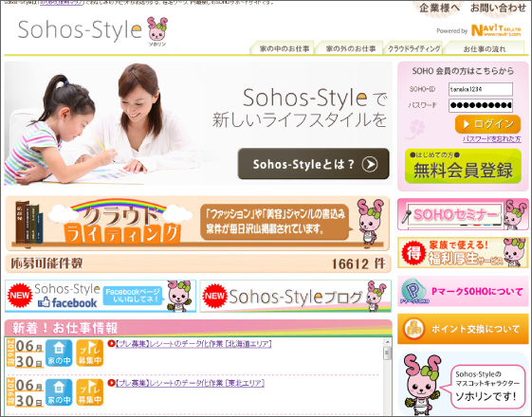Click the 無料会員登録 green button
Screen dimensions: 532x417
tap(463, 167)
